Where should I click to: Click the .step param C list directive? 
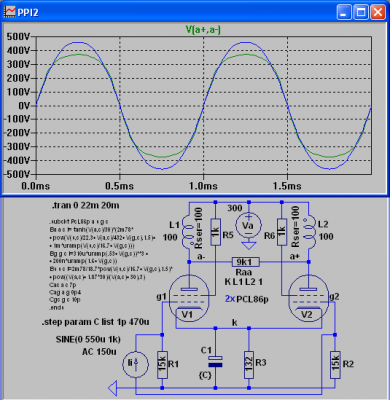tap(96, 322)
